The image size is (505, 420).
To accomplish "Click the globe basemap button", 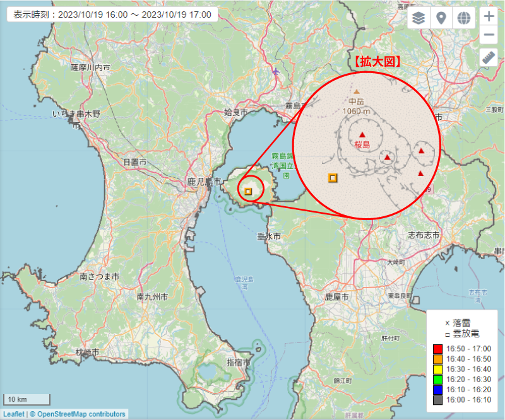I will coord(464,18).
